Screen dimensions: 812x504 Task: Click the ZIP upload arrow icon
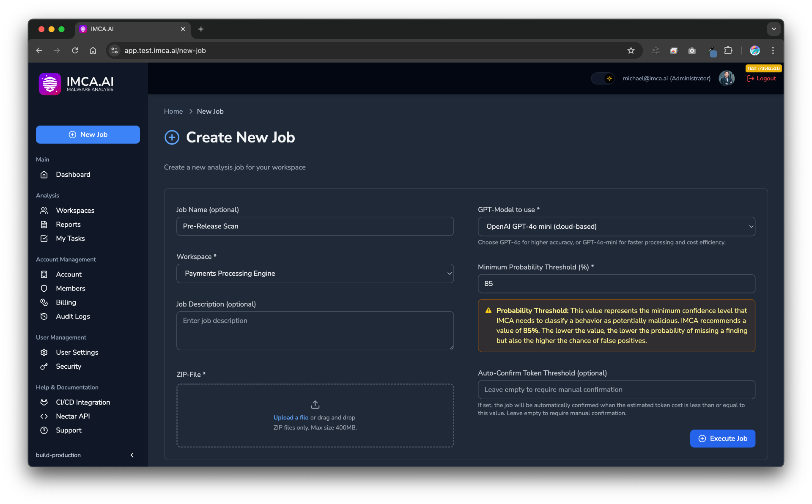pyautogui.click(x=315, y=405)
